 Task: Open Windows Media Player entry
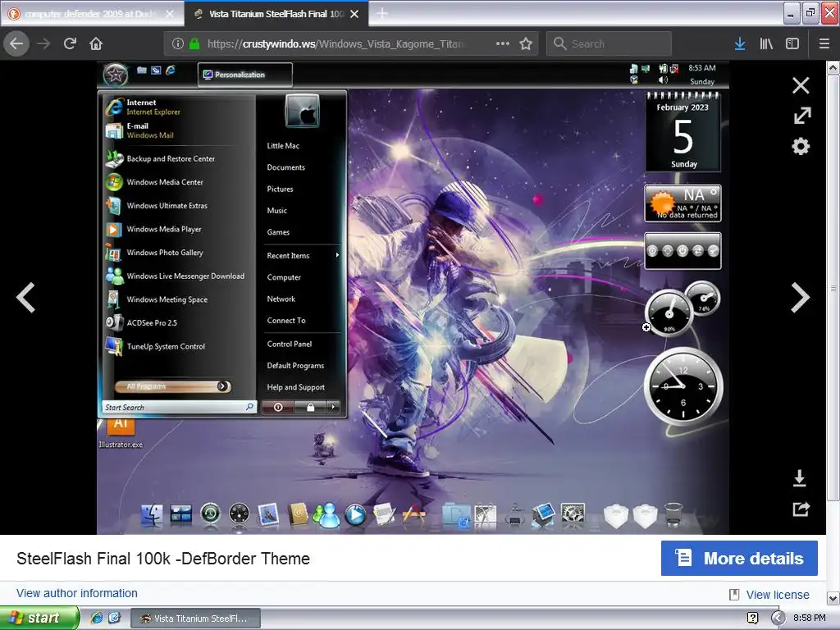pos(177,230)
